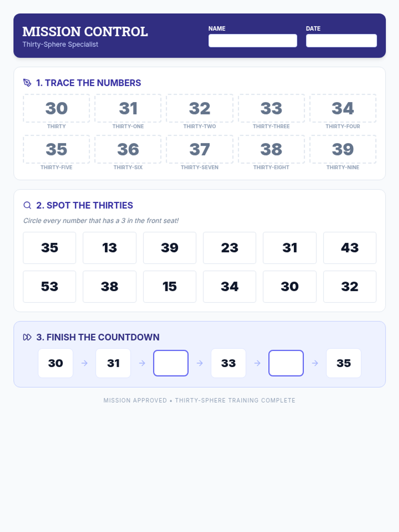Click the fast-forward icon beside Finish the Countdown
Viewport: 399px width, 532px height.
click(x=27, y=337)
